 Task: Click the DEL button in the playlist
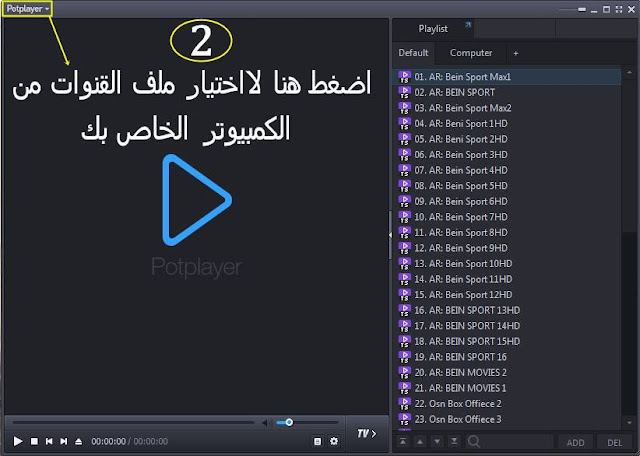tap(614, 443)
